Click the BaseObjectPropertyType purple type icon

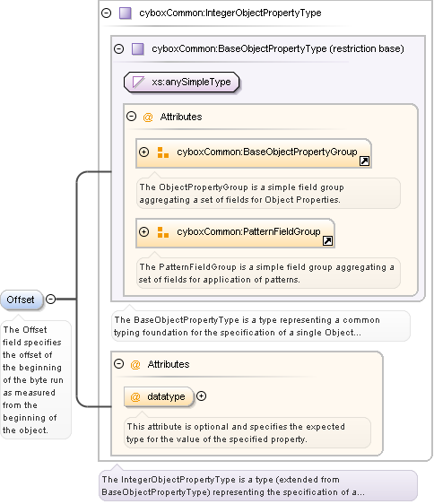(x=138, y=48)
